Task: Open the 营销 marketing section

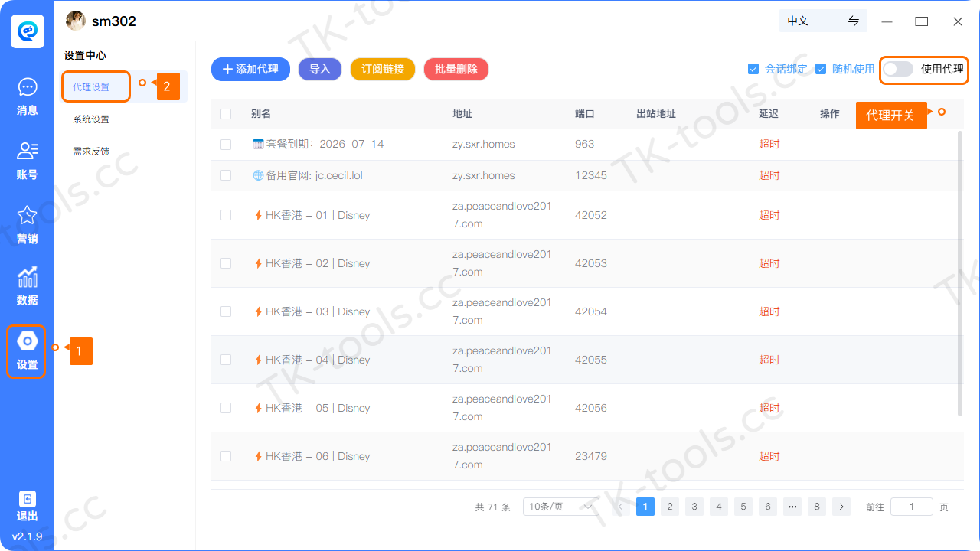Action: [27, 225]
